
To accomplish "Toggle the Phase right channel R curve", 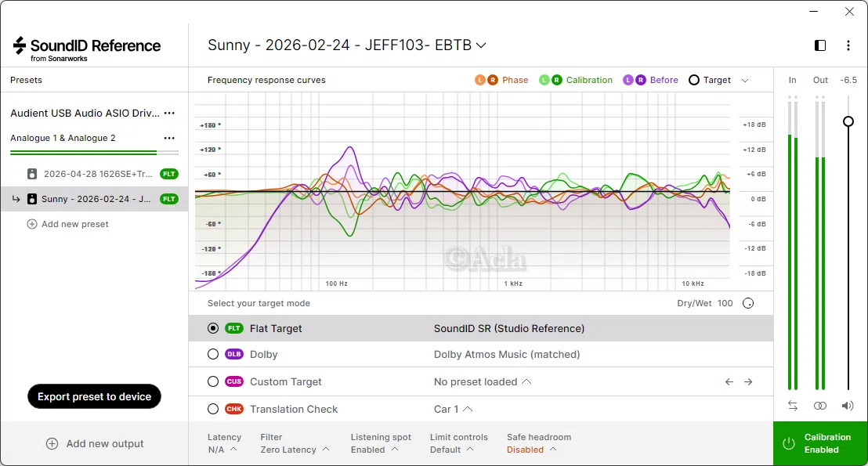I will [492, 80].
